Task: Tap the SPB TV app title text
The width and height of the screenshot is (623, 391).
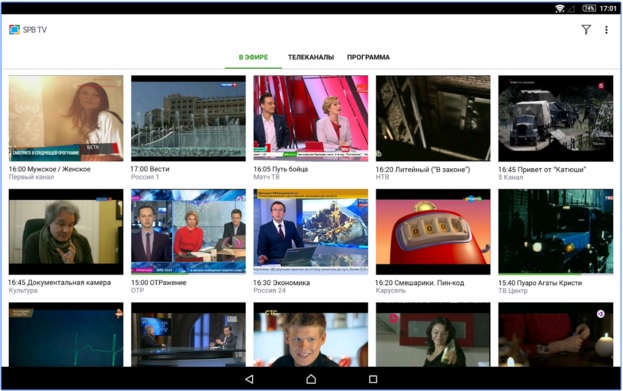Action: (35, 30)
